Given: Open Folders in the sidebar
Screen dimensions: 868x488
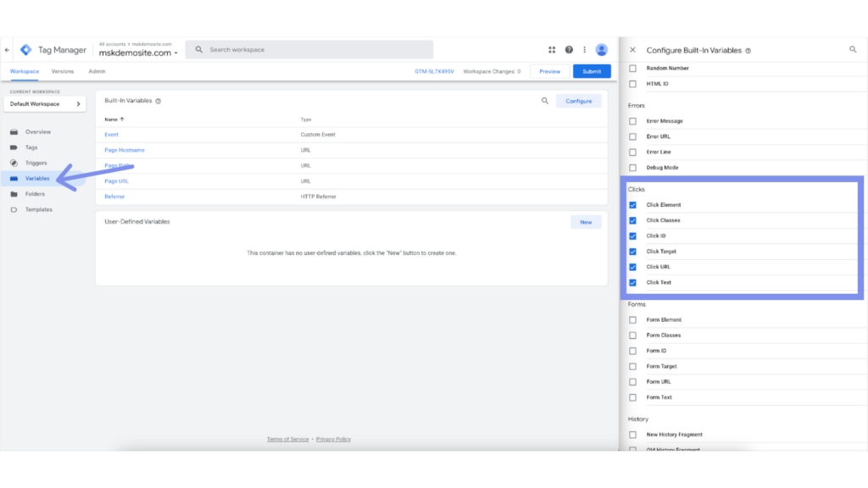Looking at the screenshot, I should pyautogui.click(x=35, y=194).
